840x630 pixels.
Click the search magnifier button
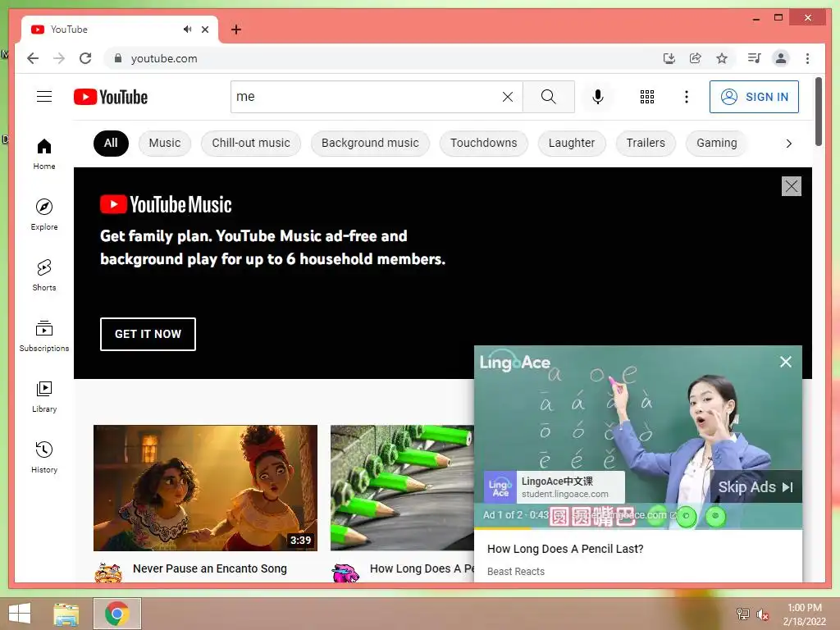coord(549,97)
